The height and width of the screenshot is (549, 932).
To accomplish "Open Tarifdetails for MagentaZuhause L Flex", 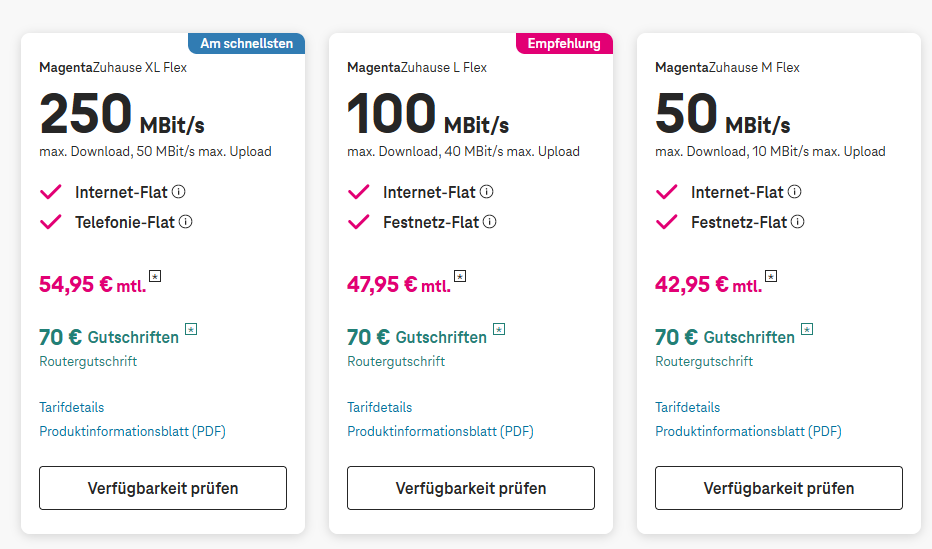I will (379, 408).
